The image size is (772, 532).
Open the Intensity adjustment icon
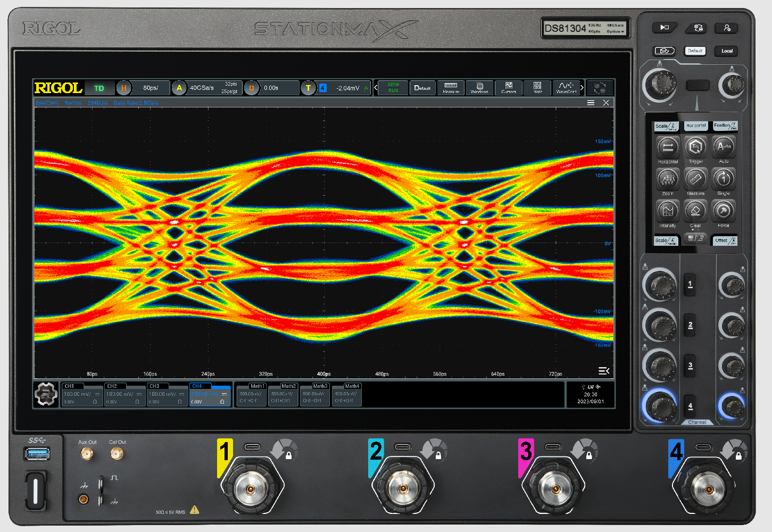(668, 211)
